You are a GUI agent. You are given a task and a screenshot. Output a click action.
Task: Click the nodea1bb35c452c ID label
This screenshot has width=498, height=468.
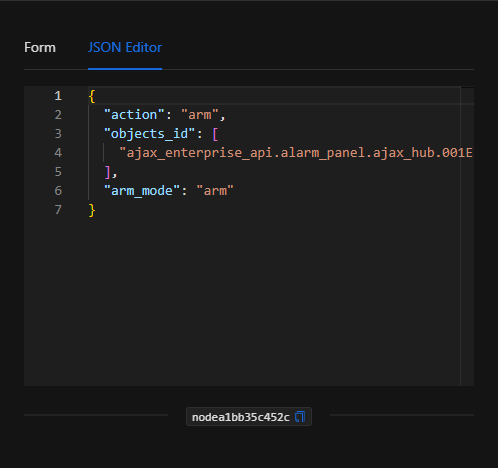point(241,417)
